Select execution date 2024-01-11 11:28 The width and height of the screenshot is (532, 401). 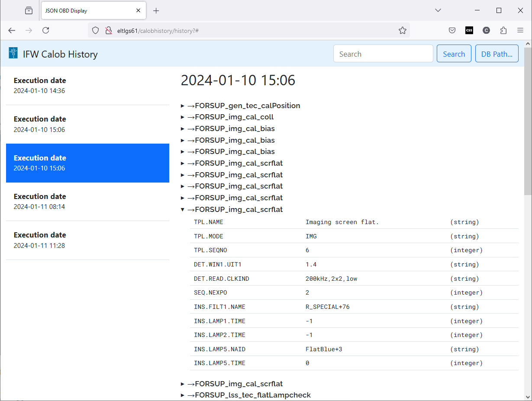pyautogui.click(x=87, y=240)
